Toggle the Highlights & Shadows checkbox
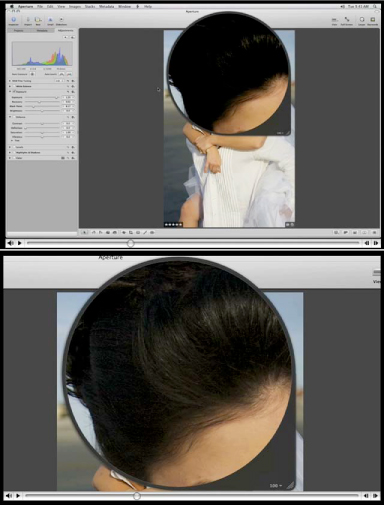The image size is (384, 505). (14, 152)
